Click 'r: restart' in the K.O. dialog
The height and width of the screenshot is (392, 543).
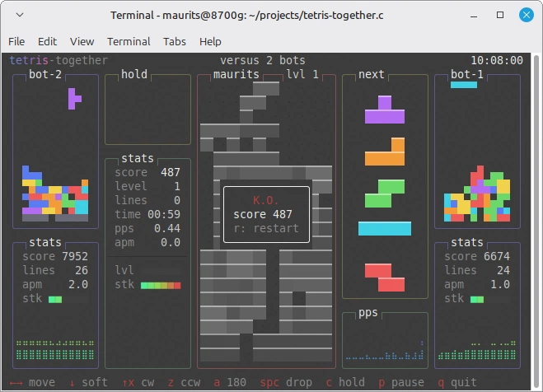click(266, 228)
